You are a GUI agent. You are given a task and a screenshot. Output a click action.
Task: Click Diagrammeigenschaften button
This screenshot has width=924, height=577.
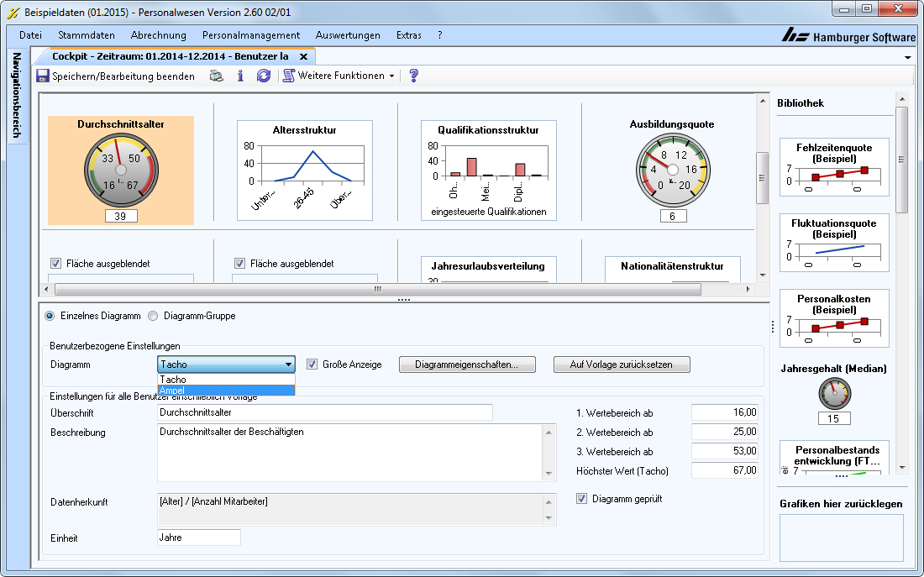click(x=467, y=365)
